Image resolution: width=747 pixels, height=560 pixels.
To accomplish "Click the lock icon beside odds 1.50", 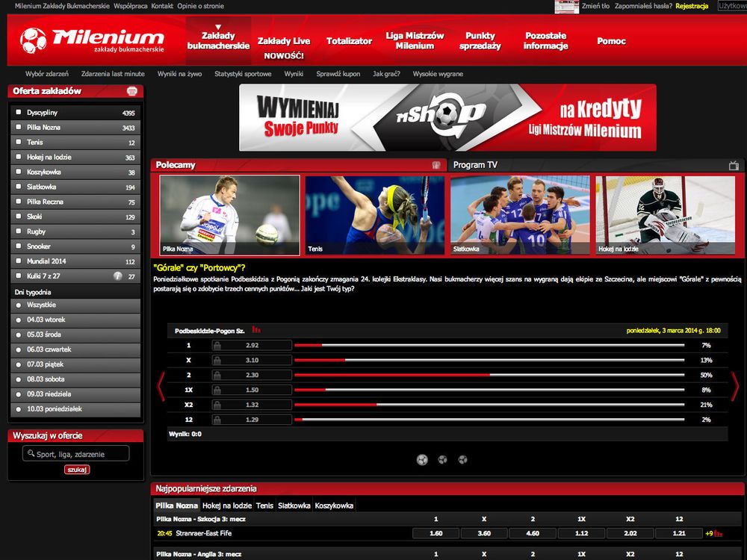I will click(217, 390).
